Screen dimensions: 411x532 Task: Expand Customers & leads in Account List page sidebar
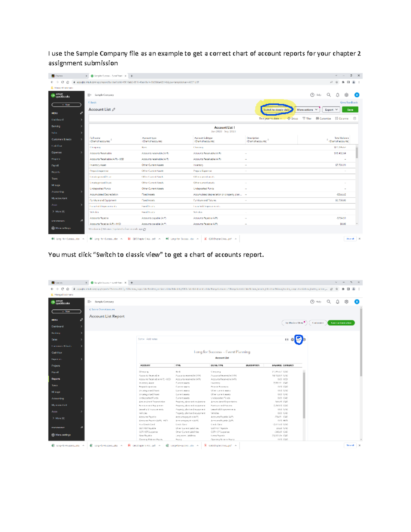tap(66, 139)
